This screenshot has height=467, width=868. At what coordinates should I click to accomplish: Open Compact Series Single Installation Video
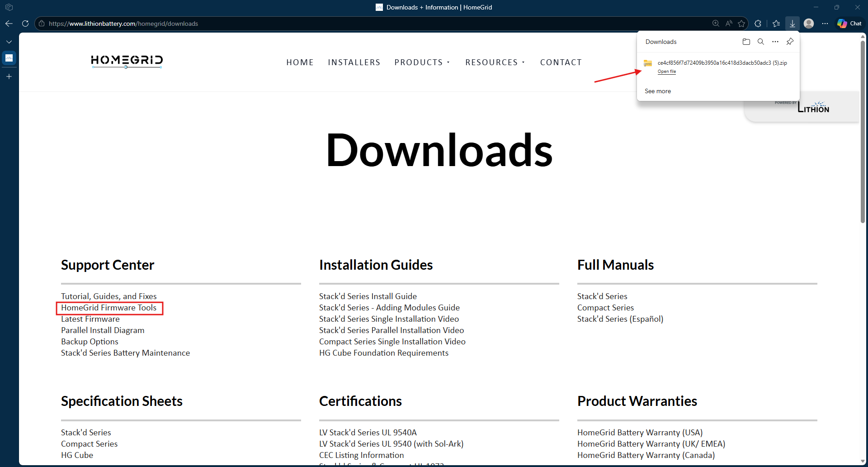pyautogui.click(x=392, y=342)
